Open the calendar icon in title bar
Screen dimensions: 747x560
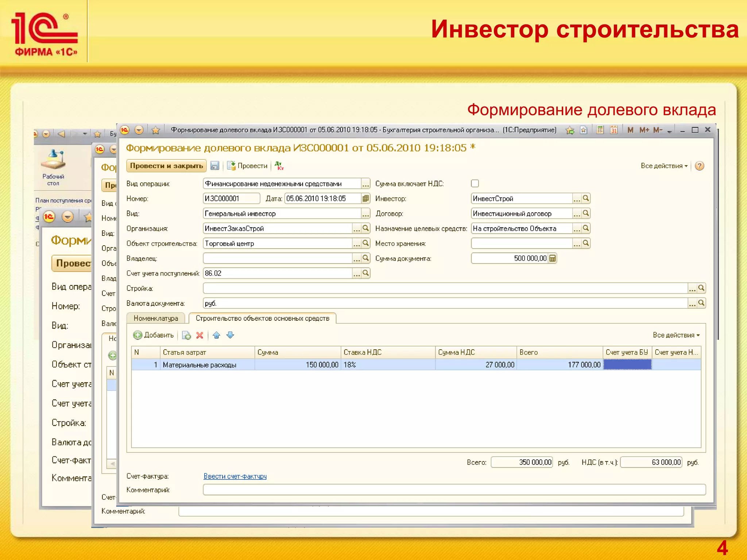pyautogui.click(x=614, y=130)
